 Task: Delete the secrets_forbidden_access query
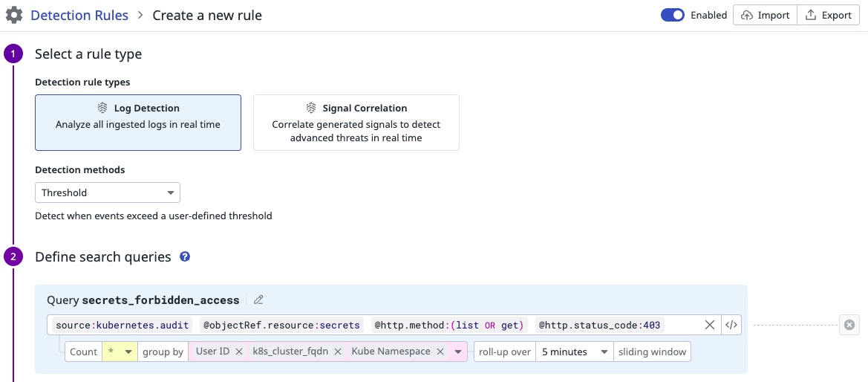(849, 325)
